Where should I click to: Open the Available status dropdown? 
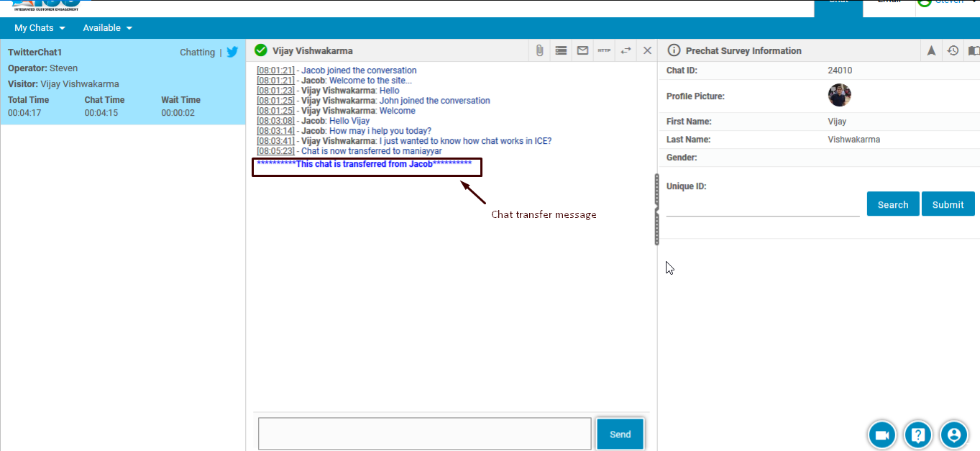[x=108, y=28]
